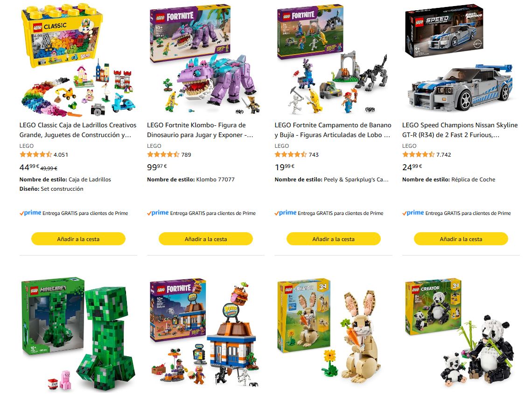Open the Creator 3in1 rabbit set image
The width and height of the screenshot is (532, 394).
pos(333,332)
